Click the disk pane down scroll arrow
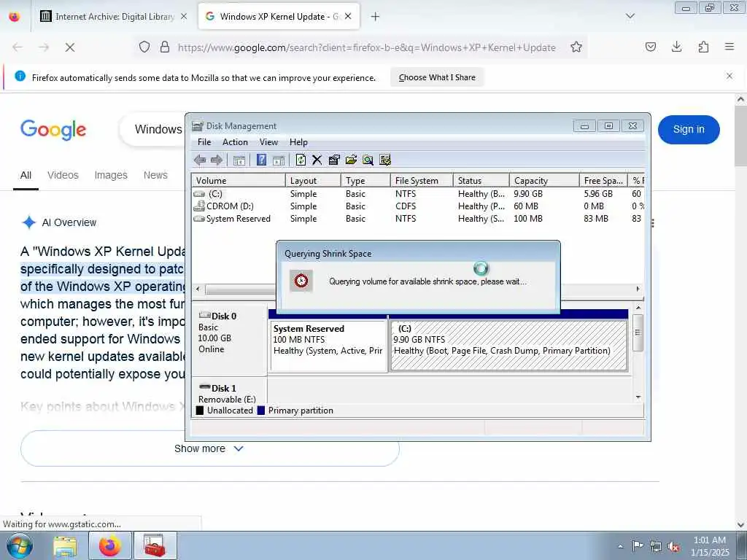747x560 pixels. [x=638, y=397]
